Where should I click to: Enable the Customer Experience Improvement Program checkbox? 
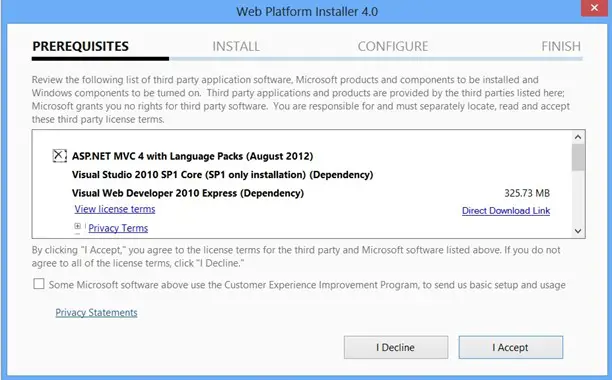click(39, 284)
